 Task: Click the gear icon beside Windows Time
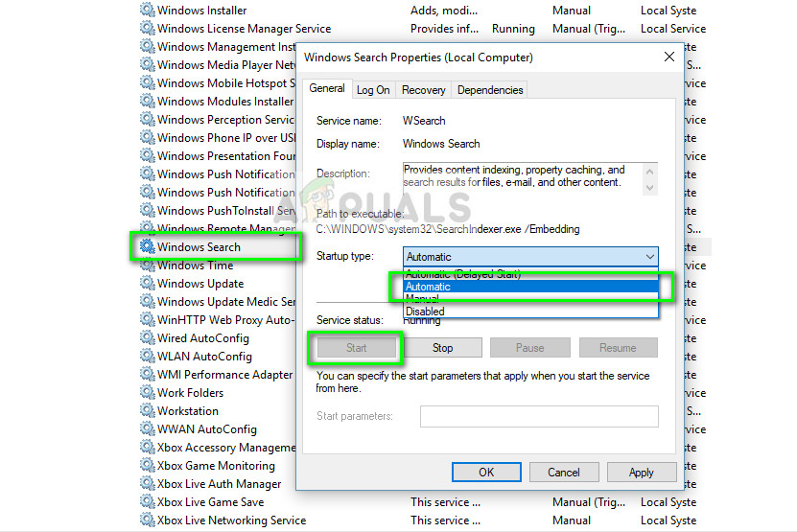point(148,266)
